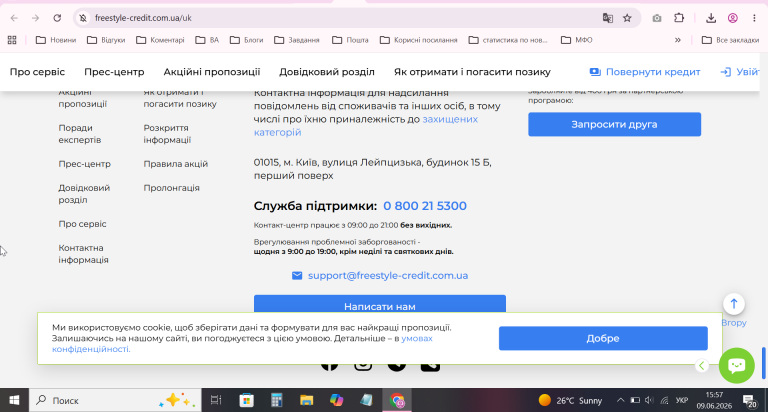Click the camera screenshot extension icon
768x412 pixels.
(x=657, y=18)
